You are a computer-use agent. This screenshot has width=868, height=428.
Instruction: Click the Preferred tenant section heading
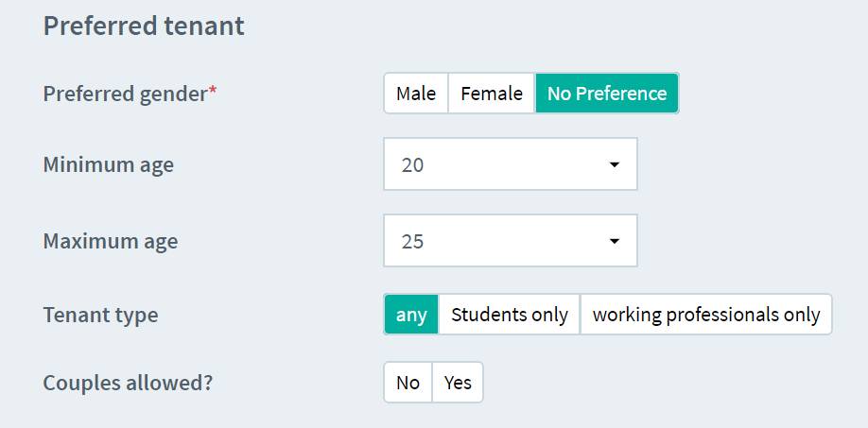(144, 26)
